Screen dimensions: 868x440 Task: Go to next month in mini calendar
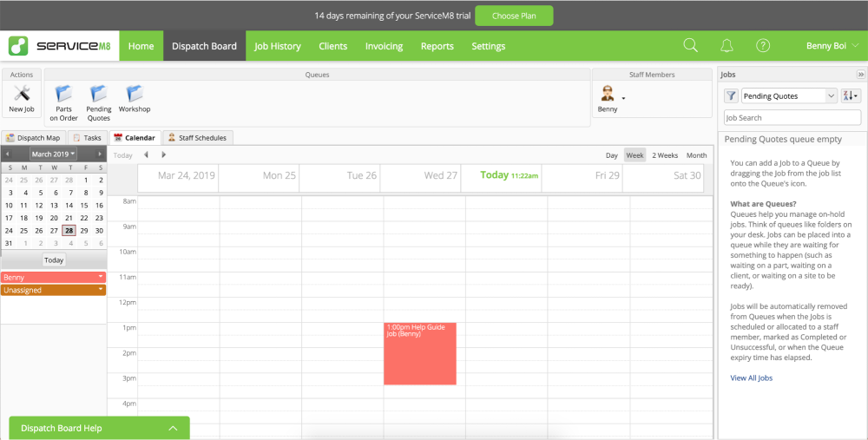tap(100, 154)
